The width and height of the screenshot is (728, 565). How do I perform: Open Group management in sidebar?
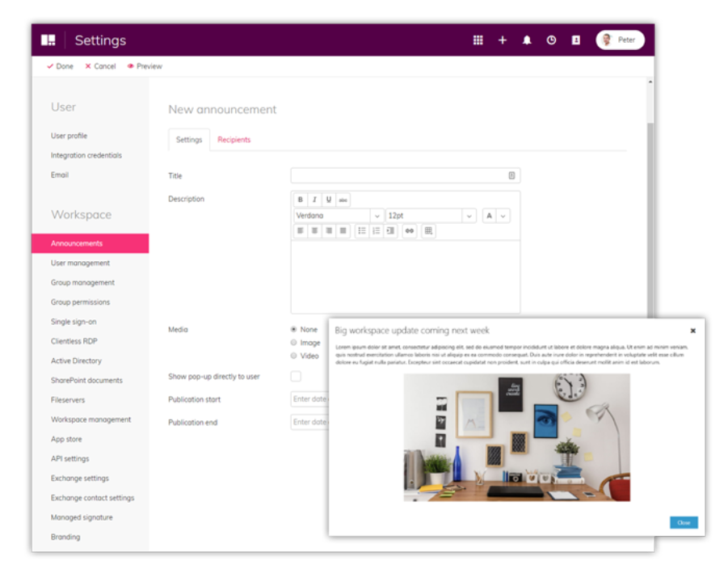click(x=82, y=283)
